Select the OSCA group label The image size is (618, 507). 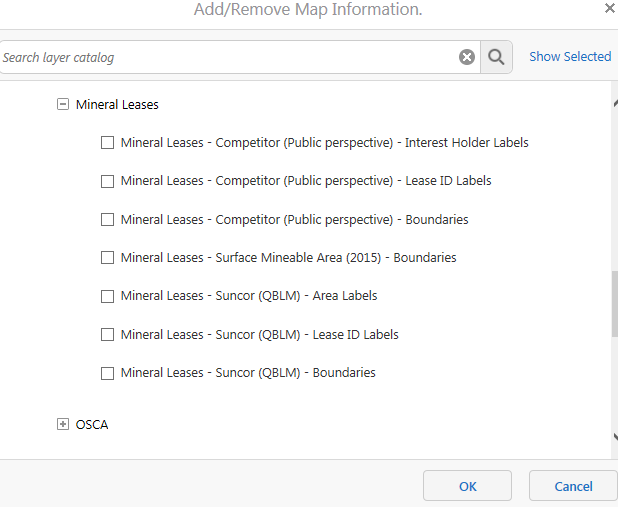(92, 425)
